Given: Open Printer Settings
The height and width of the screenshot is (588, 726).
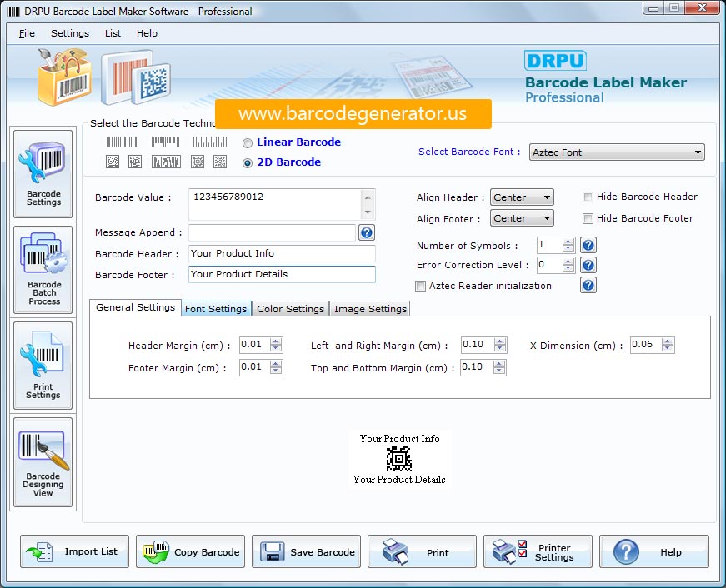Looking at the screenshot, I should point(538,551).
